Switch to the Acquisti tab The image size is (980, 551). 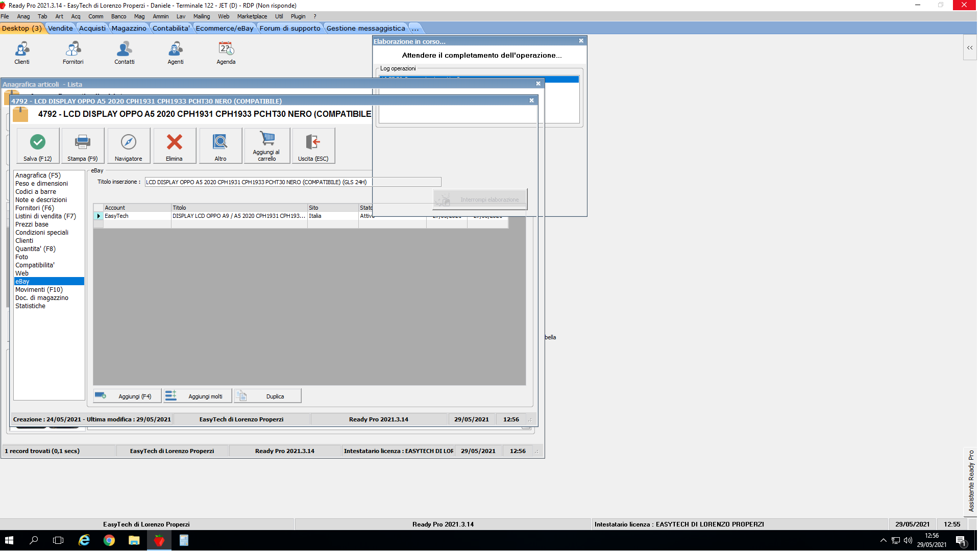[x=92, y=28]
